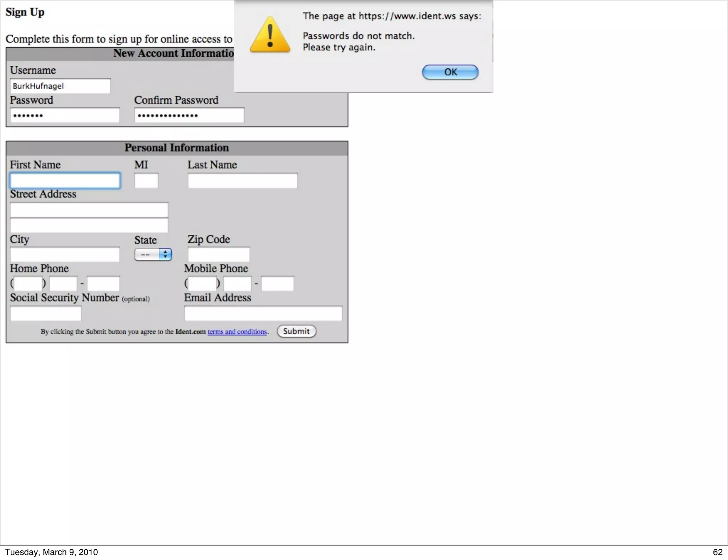Click the Mobile Phone area code box

[202, 284]
